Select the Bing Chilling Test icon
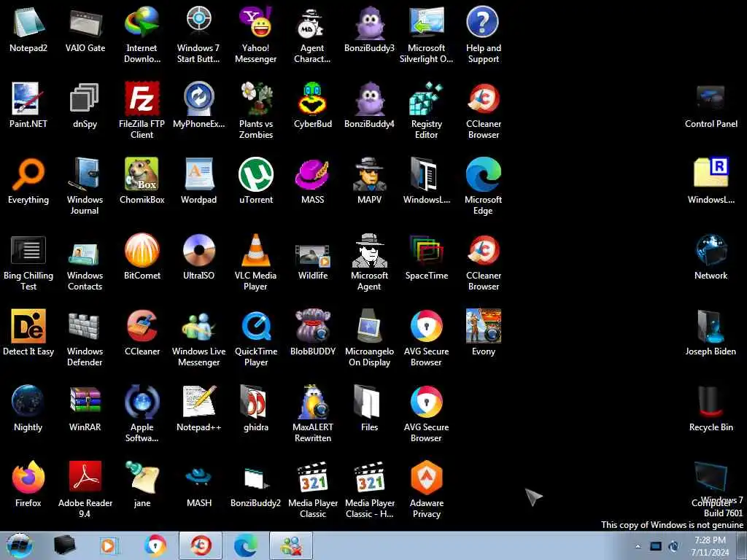 [28, 262]
